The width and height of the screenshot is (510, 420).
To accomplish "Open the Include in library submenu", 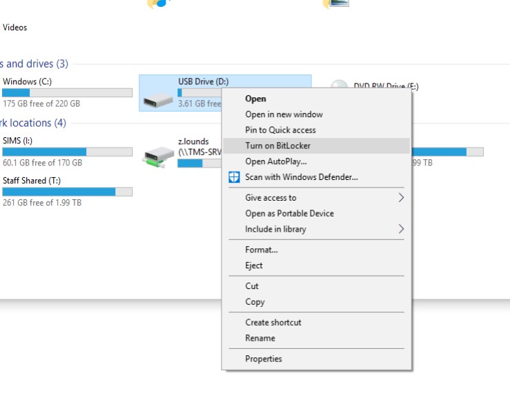I will point(316,229).
